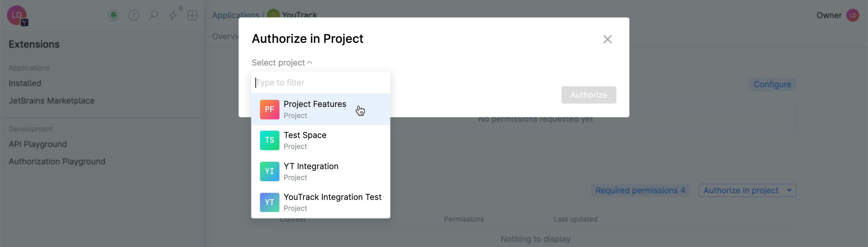This screenshot has height=247, width=868.
Task: Collapse the Select project dropdown
Action: [x=282, y=63]
